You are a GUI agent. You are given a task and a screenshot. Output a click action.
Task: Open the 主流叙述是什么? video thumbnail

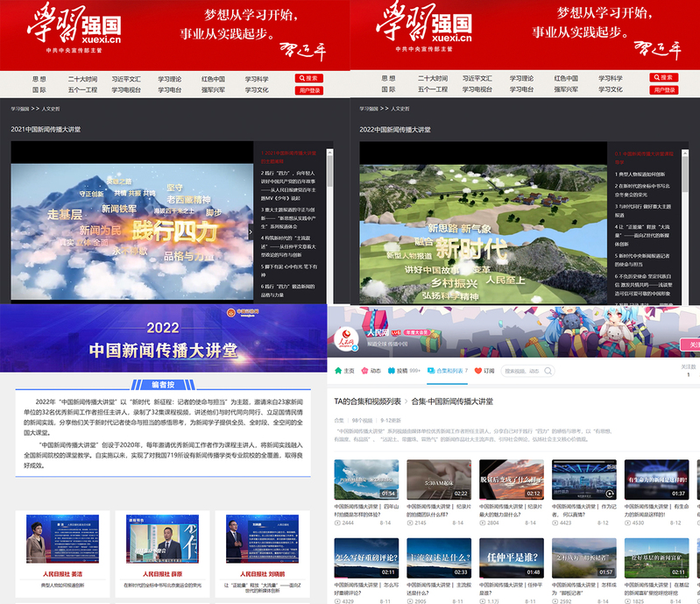click(439, 558)
